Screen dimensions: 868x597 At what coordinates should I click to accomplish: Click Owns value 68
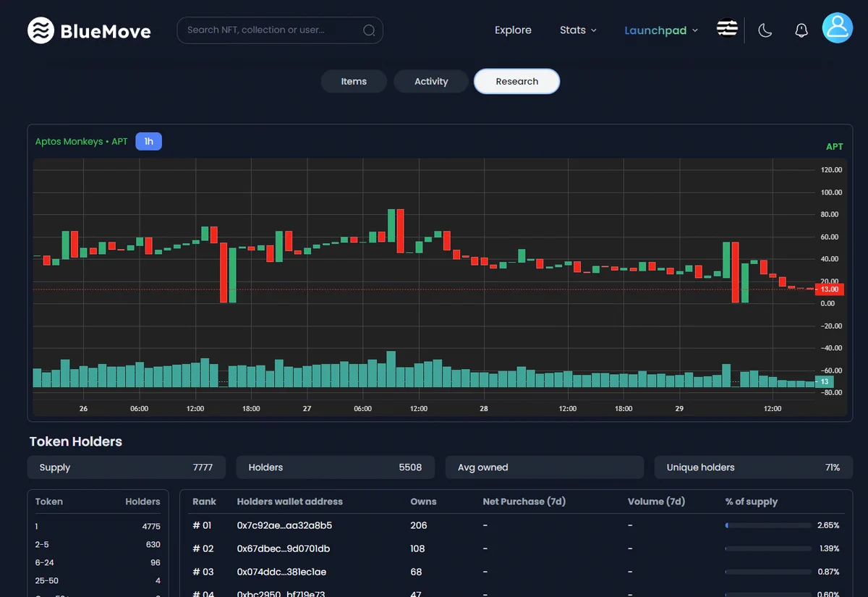tap(416, 572)
